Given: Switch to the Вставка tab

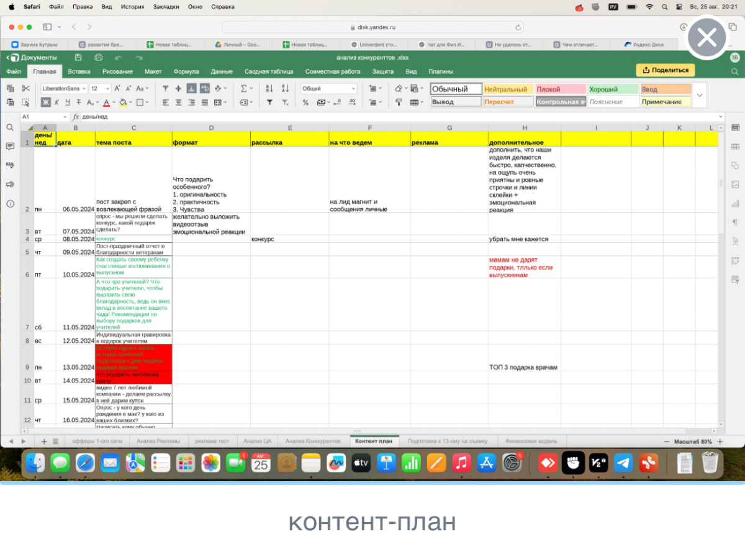Looking at the screenshot, I should click(79, 71).
